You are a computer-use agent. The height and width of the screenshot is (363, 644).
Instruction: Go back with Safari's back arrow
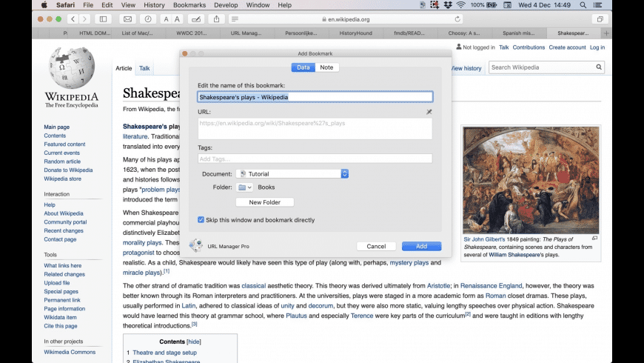73,19
